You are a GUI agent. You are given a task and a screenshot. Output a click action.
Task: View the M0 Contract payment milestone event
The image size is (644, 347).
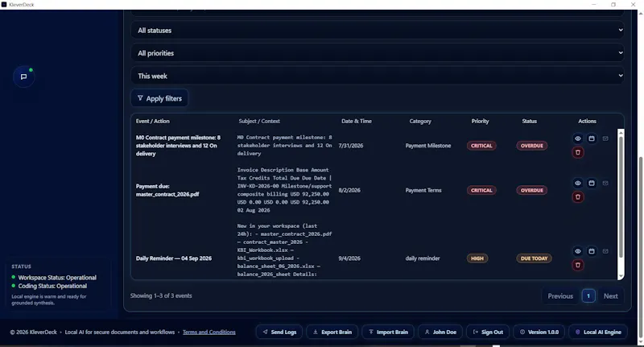point(577,138)
